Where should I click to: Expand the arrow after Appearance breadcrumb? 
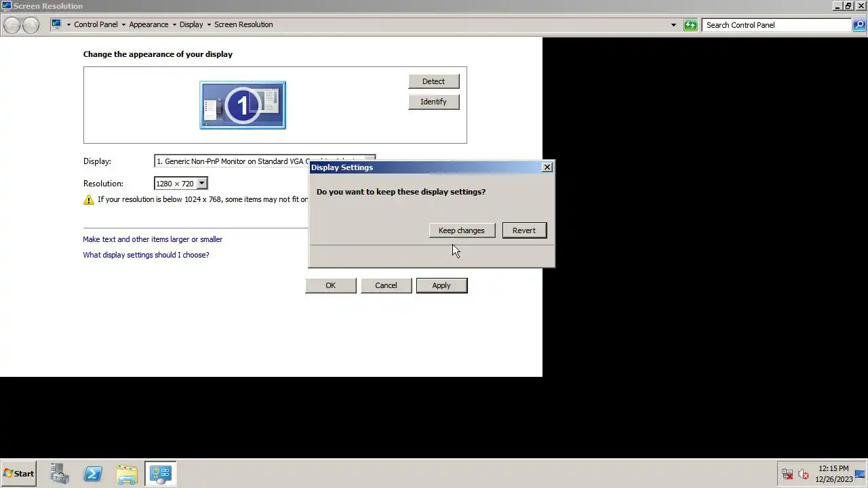pyautogui.click(x=174, y=25)
